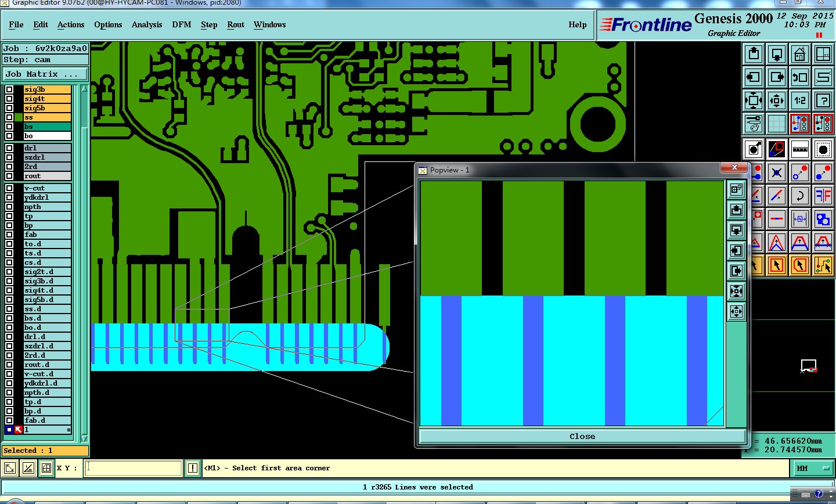Open the XY coordinate window icon

(823, 54)
